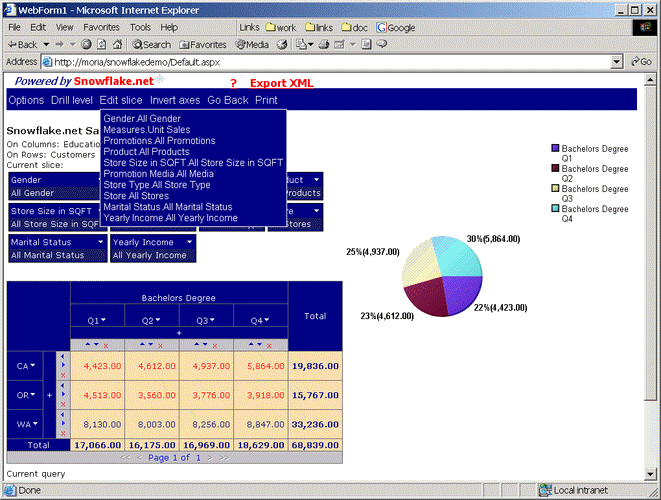Sort Q4 column ascending with up arrow
This screenshot has height=500, width=661.
tap(251, 344)
